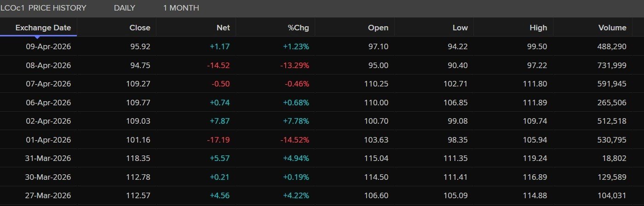Click the sort arrow under Exchange Date
The height and width of the screenshot is (206, 644).
[37, 37]
